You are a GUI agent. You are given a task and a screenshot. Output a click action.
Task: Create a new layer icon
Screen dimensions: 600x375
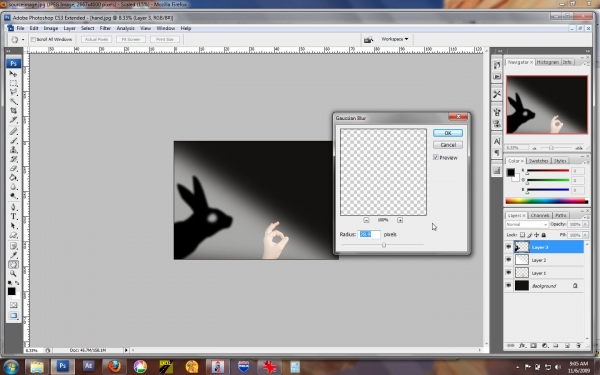(567, 346)
